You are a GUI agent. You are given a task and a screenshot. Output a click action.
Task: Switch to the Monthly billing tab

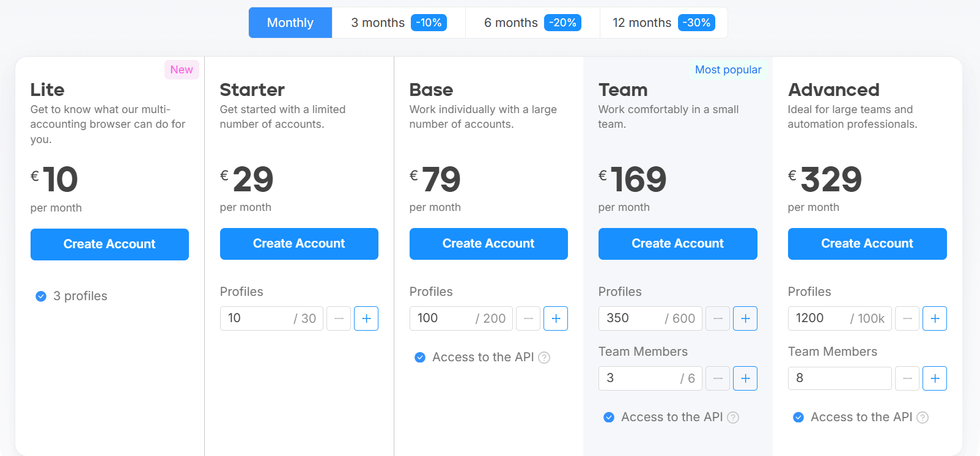(x=290, y=22)
